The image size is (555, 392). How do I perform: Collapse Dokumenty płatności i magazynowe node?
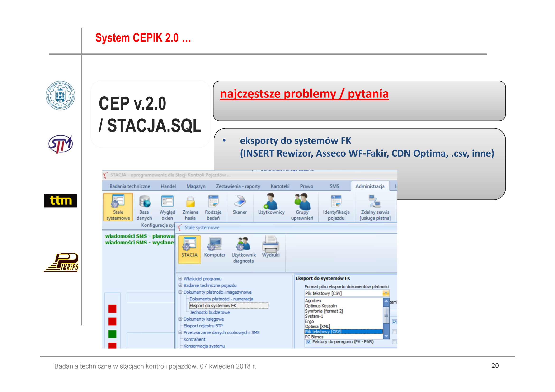[x=180, y=292]
